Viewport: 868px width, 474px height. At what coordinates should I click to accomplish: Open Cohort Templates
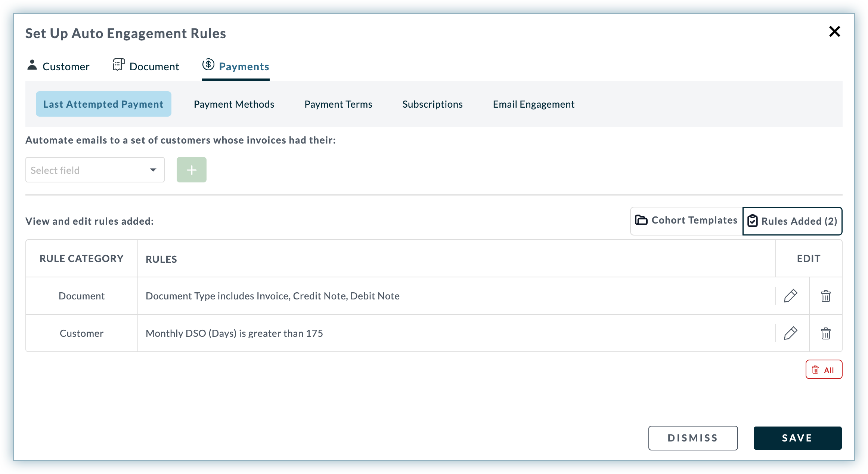686,221
